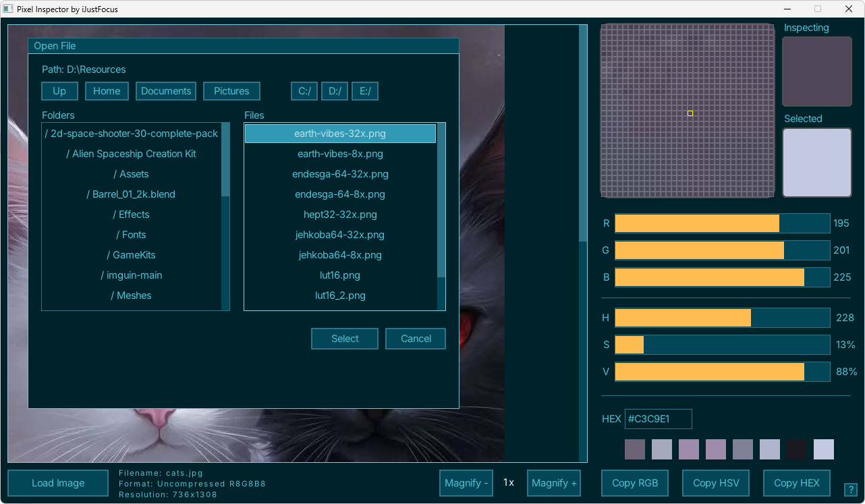865x504 pixels.
Task: Click the R channel bar
Action: point(722,223)
